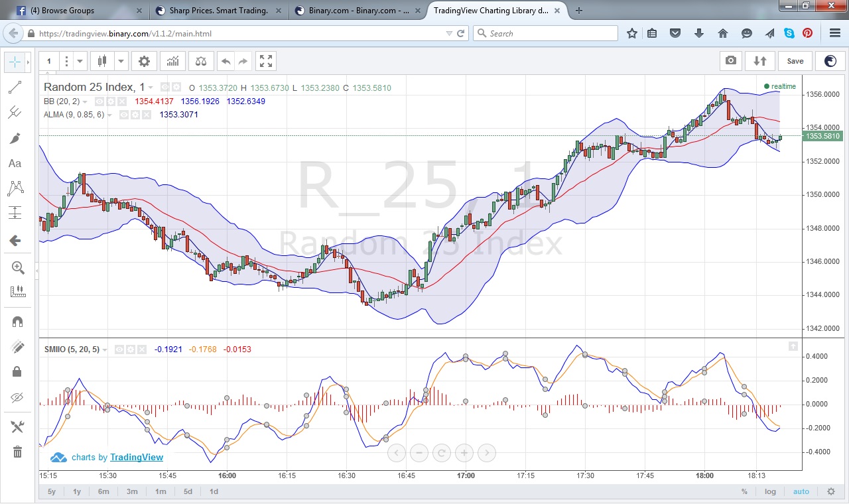Set time range to 6m
The height and width of the screenshot is (504, 849).
[103, 492]
